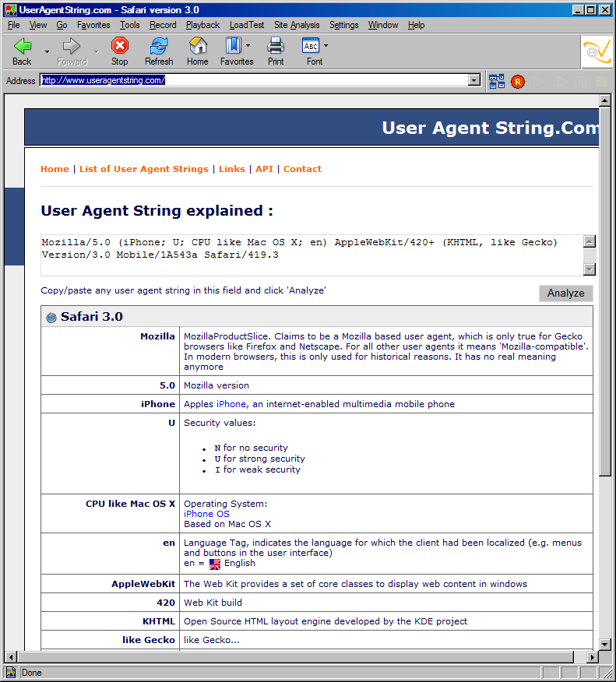Open the List of User Agent Strings link

point(144,169)
